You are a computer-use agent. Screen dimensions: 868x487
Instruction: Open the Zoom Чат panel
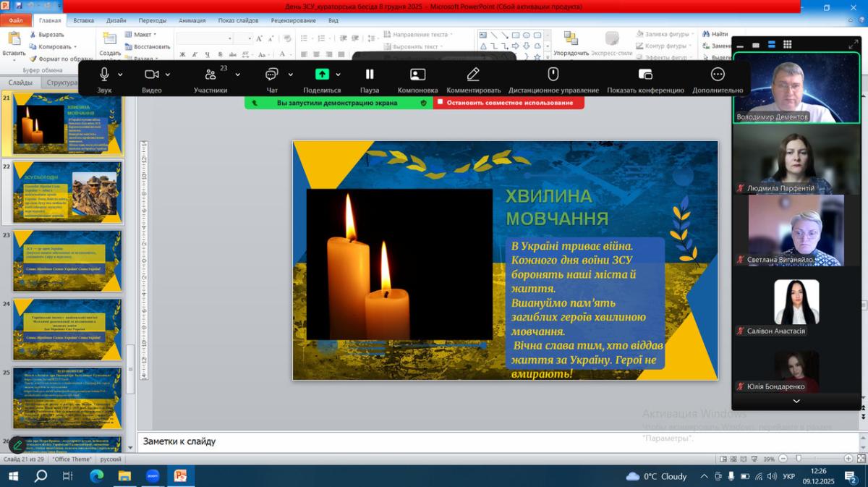[272, 75]
